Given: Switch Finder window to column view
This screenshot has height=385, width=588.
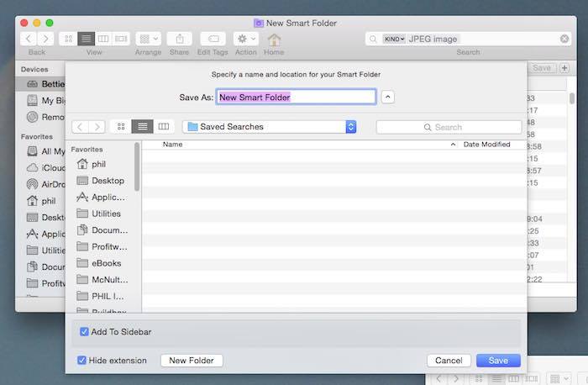Looking at the screenshot, I should (x=103, y=39).
